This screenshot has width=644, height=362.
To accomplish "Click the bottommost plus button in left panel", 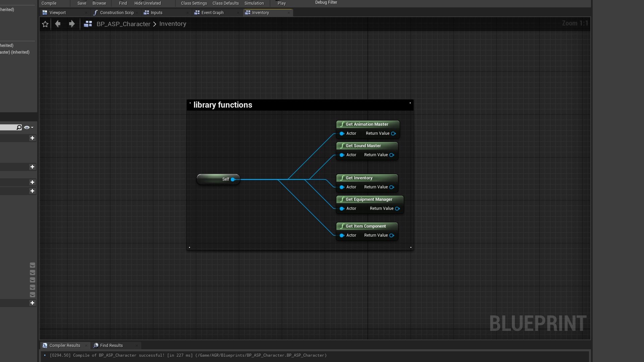I will coord(32,303).
